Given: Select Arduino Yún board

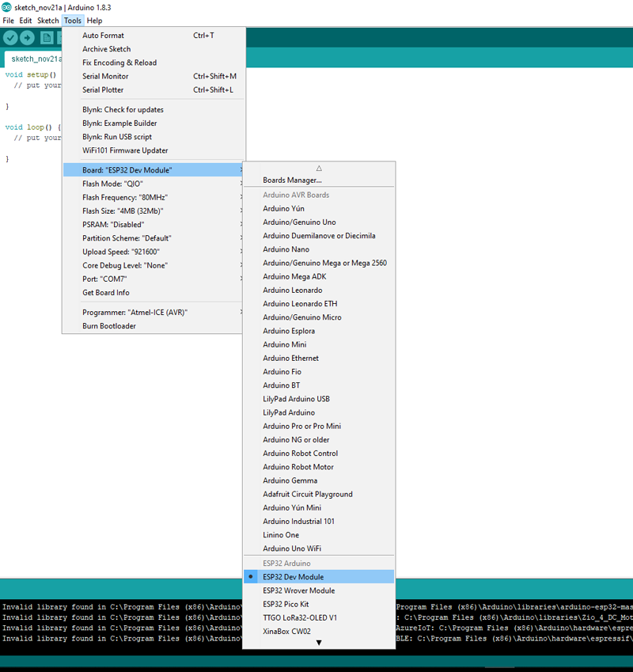Looking at the screenshot, I should pyautogui.click(x=319, y=209).
